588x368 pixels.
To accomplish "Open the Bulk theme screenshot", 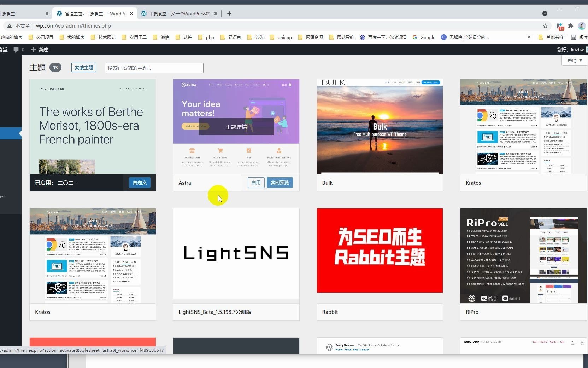I will (380, 127).
